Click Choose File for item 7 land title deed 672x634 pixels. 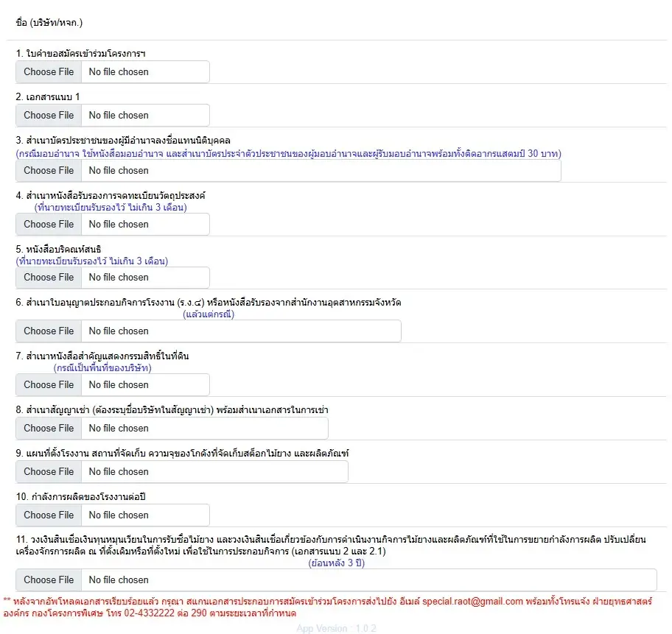[x=49, y=384]
